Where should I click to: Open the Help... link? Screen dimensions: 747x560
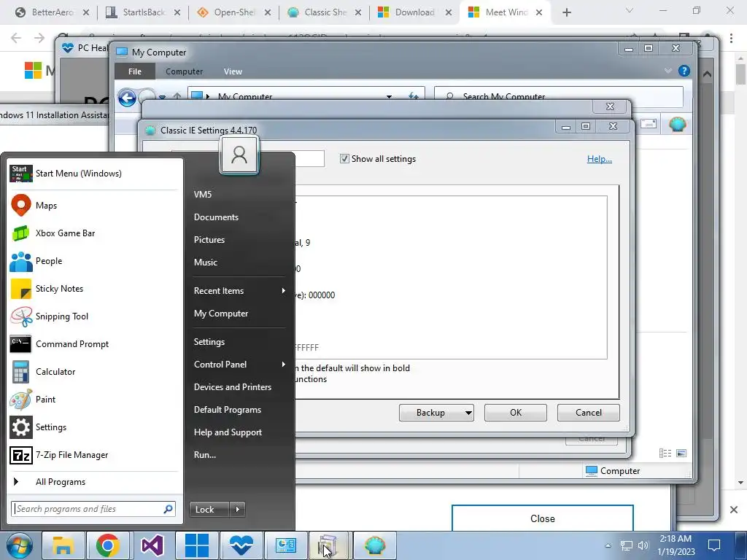pos(600,158)
